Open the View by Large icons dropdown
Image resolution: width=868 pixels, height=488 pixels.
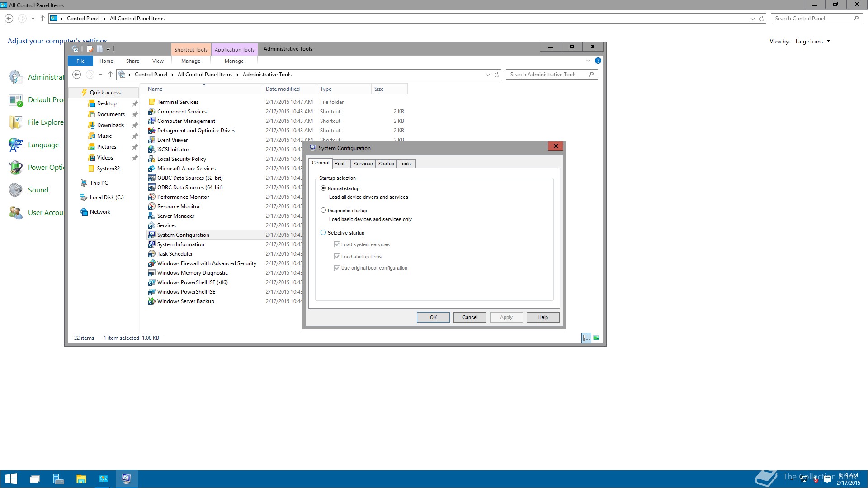[813, 42]
